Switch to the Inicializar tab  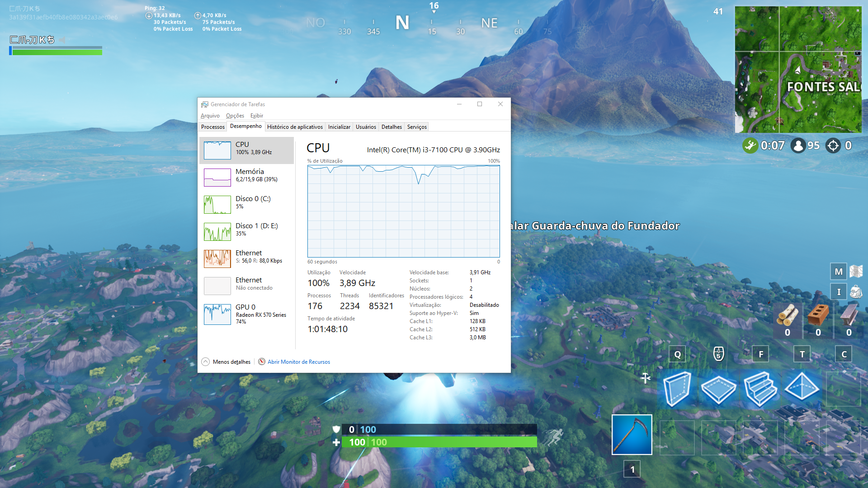pos(339,127)
